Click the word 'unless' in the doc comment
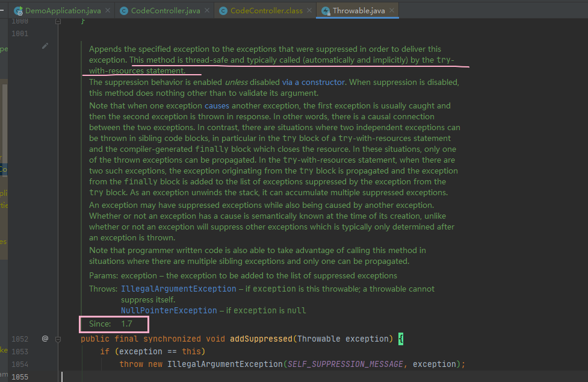The width and height of the screenshot is (588, 382). [237, 82]
